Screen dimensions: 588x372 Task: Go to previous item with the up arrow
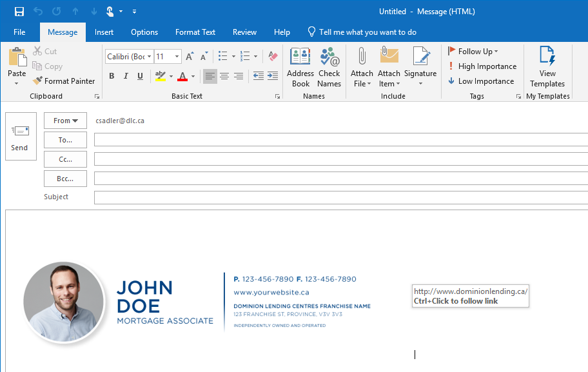(75, 12)
